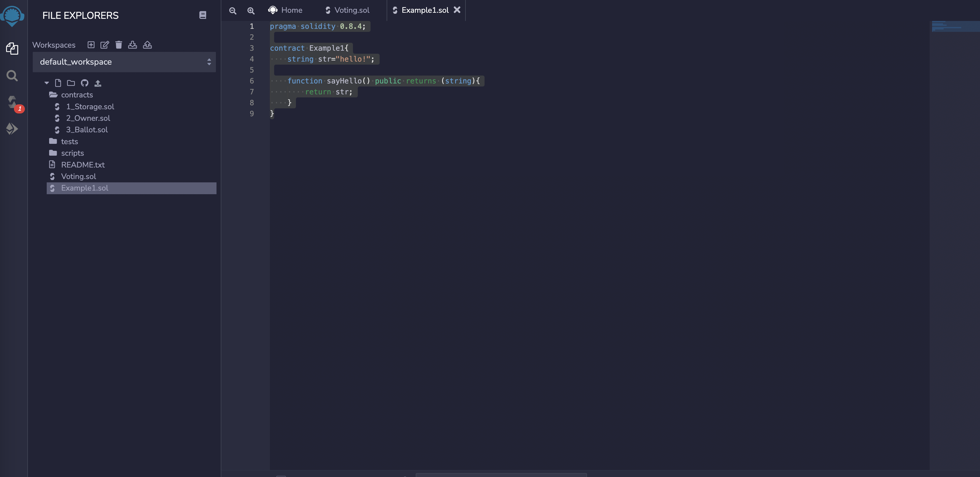This screenshot has width=980, height=477.
Task: Click the create new file icon
Action: (58, 83)
